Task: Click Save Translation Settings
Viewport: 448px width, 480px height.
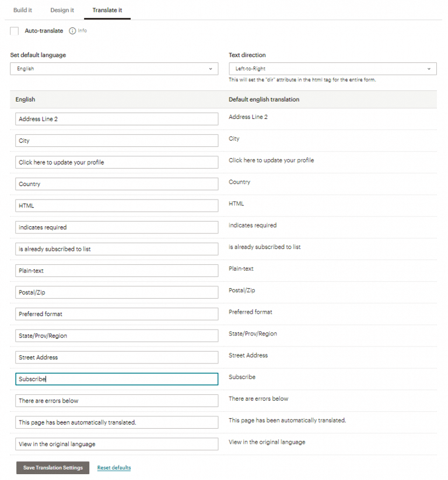Action: pyautogui.click(x=52, y=467)
